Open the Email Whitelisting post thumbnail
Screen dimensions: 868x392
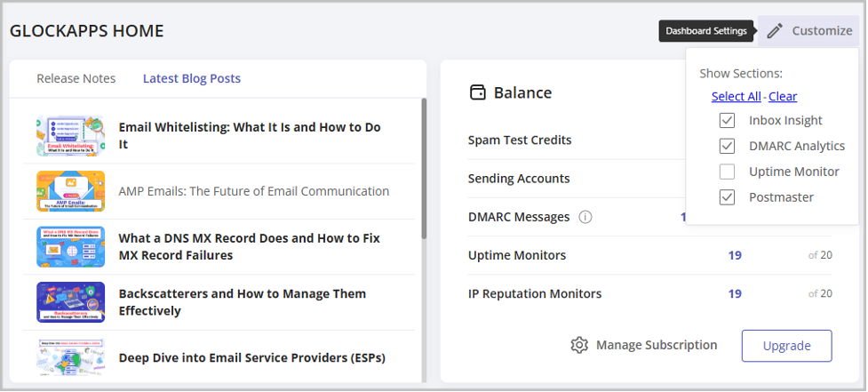(x=70, y=136)
